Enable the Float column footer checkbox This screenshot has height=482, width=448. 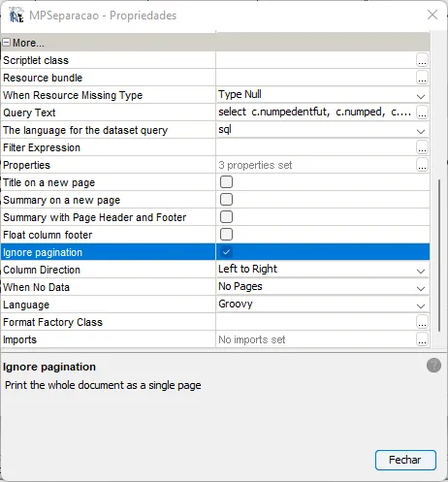pyautogui.click(x=226, y=235)
